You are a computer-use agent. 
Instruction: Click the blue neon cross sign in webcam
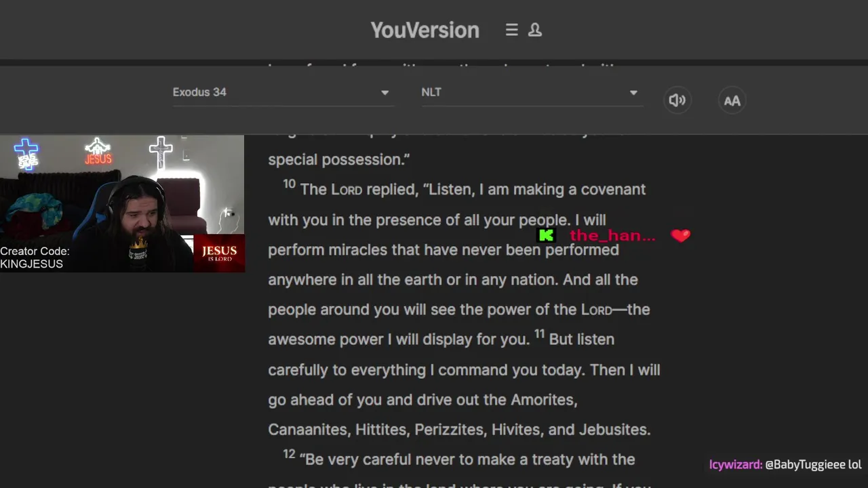point(26,154)
